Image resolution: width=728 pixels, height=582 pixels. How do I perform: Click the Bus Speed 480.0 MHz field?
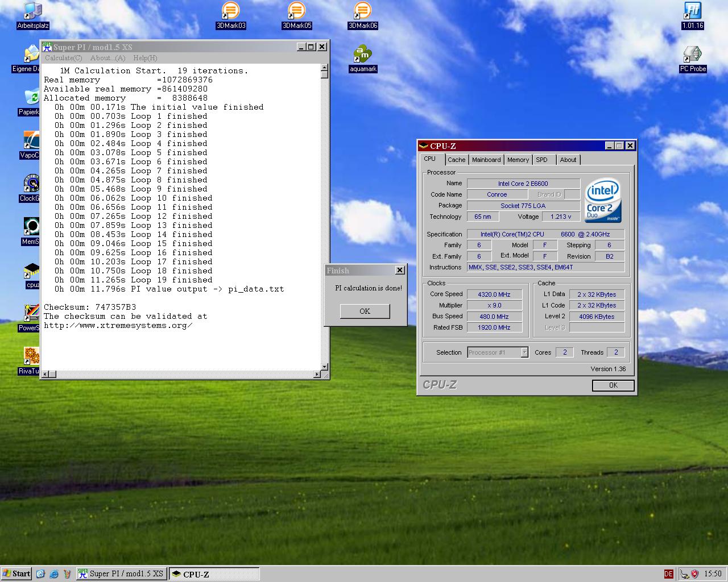pyautogui.click(x=494, y=317)
